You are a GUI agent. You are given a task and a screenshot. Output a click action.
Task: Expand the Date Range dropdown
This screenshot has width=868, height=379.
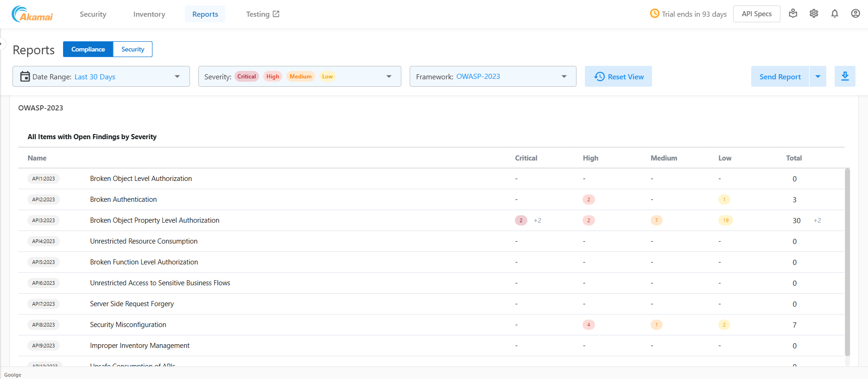point(177,77)
